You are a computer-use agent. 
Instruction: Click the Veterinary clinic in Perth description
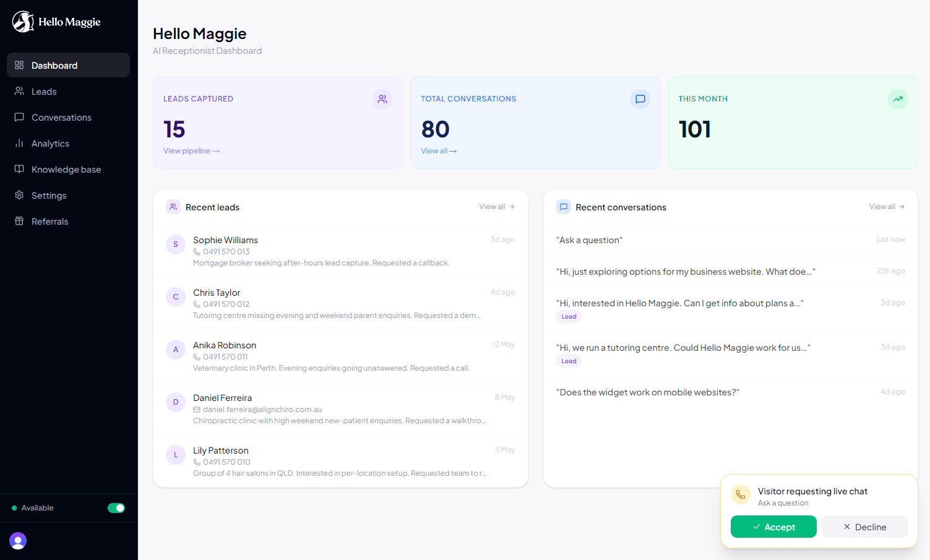pyautogui.click(x=331, y=368)
